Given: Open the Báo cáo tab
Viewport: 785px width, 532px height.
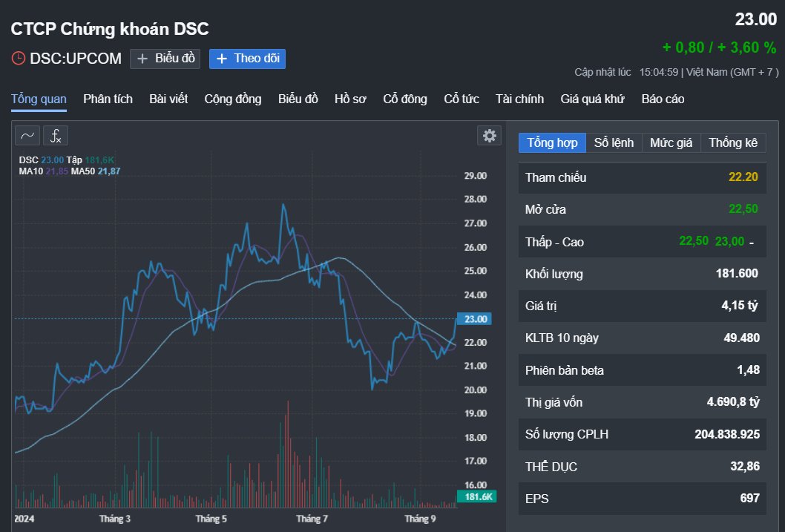Looking at the screenshot, I should 663,99.
